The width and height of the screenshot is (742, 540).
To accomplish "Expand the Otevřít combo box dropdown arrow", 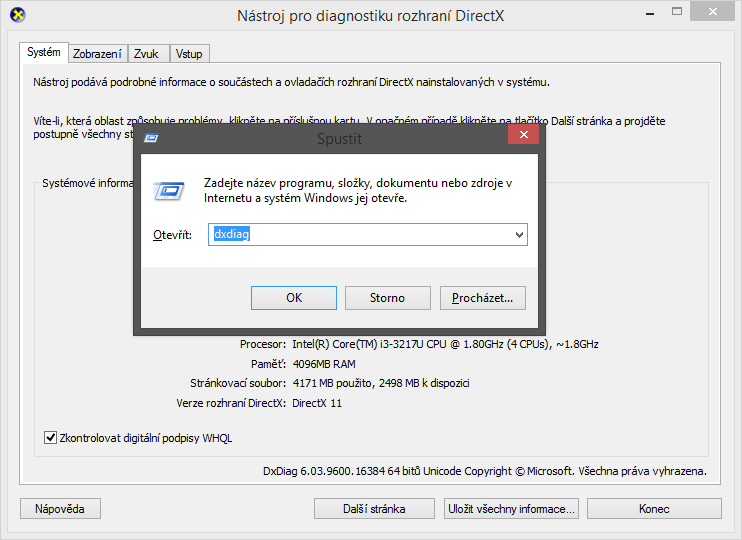I will [x=519, y=235].
